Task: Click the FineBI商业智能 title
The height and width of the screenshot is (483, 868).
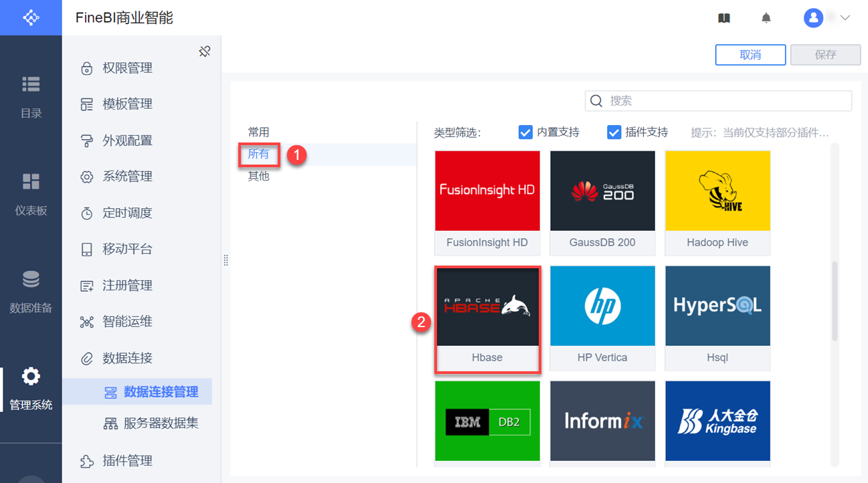Action: coord(124,18)
